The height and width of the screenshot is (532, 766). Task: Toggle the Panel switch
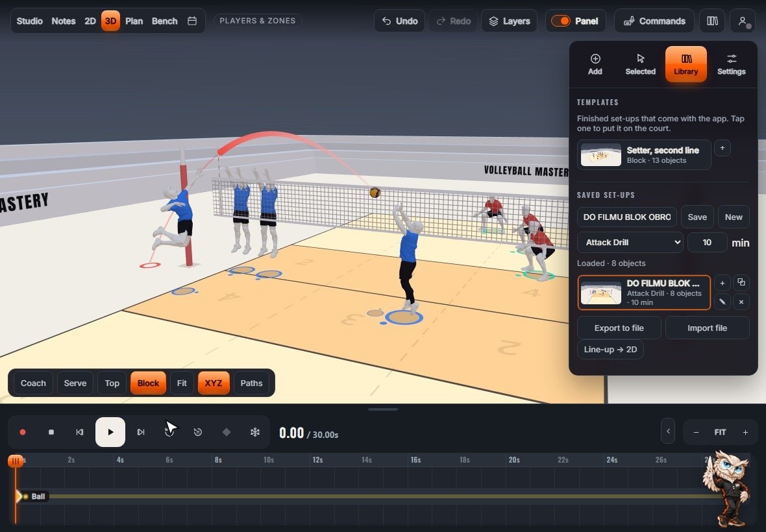tap(560, 21)
